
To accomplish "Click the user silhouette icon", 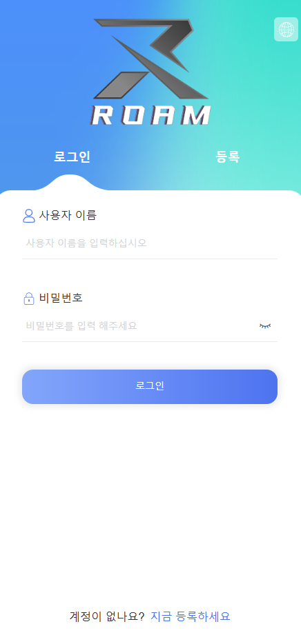I will (29, 216).
